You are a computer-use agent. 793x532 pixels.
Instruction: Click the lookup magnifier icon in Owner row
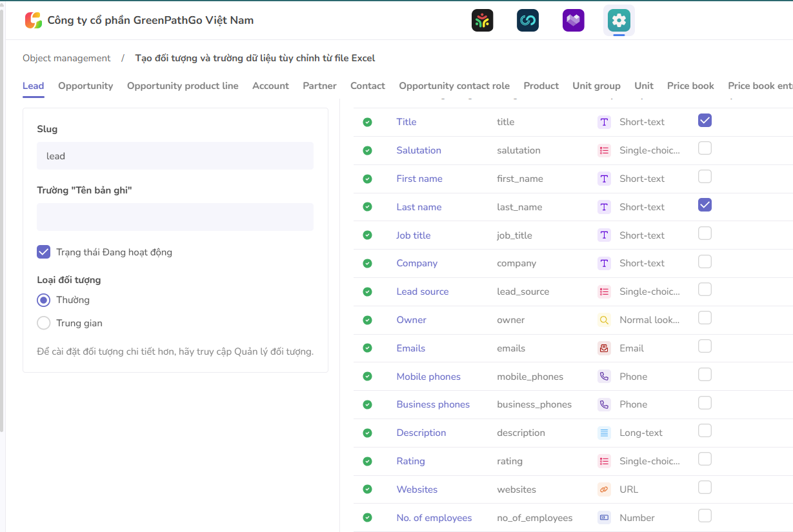tap(604, 320)
